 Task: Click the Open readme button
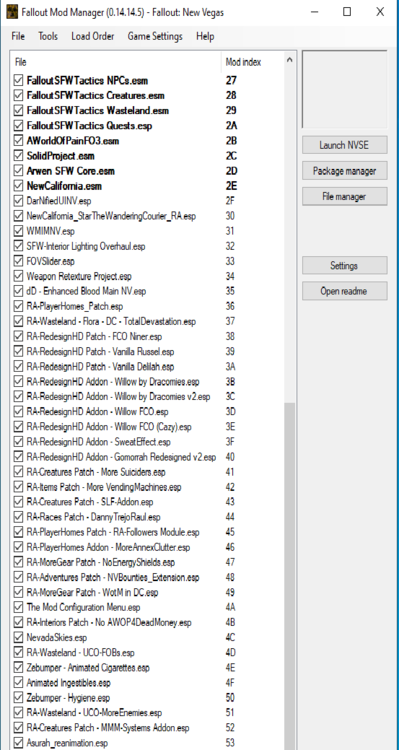pos(344,291)
